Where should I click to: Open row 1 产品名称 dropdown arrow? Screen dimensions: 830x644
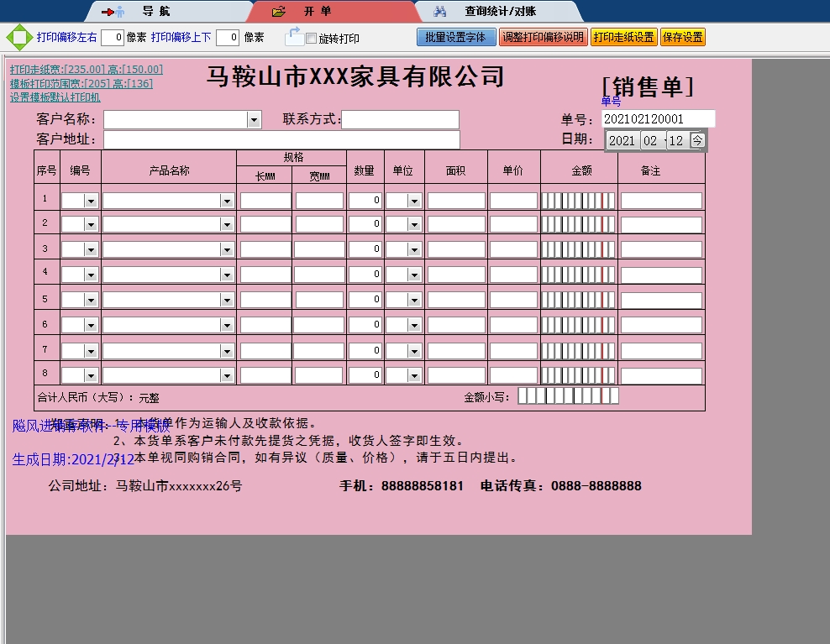227,202
